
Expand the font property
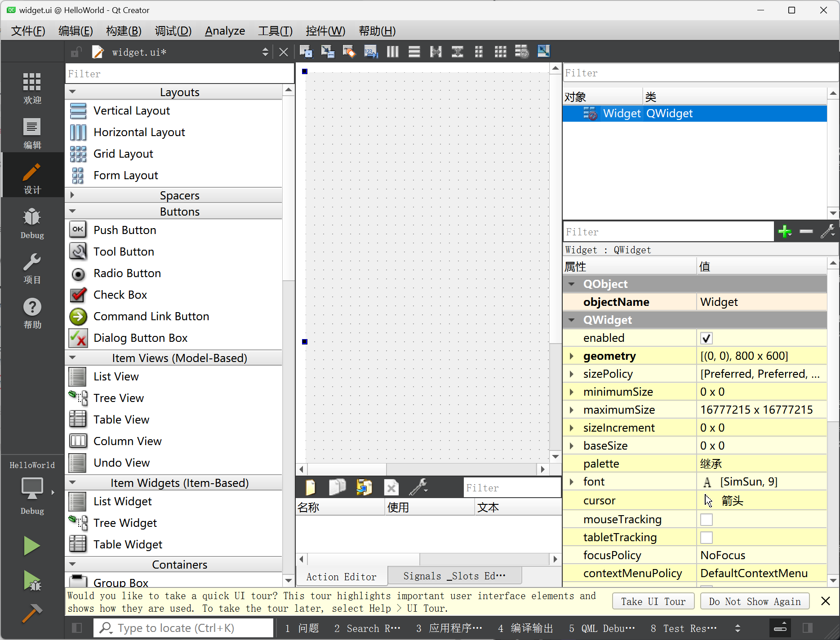coord(572,482)
